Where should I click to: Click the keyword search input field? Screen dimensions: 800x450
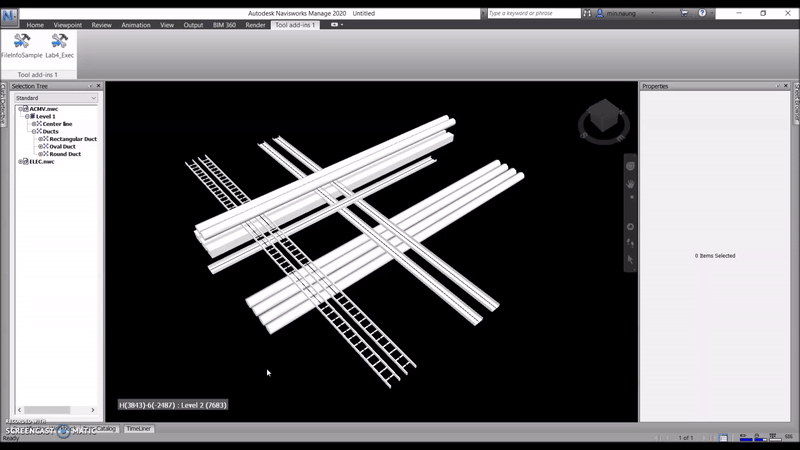[x=530, y=14]
